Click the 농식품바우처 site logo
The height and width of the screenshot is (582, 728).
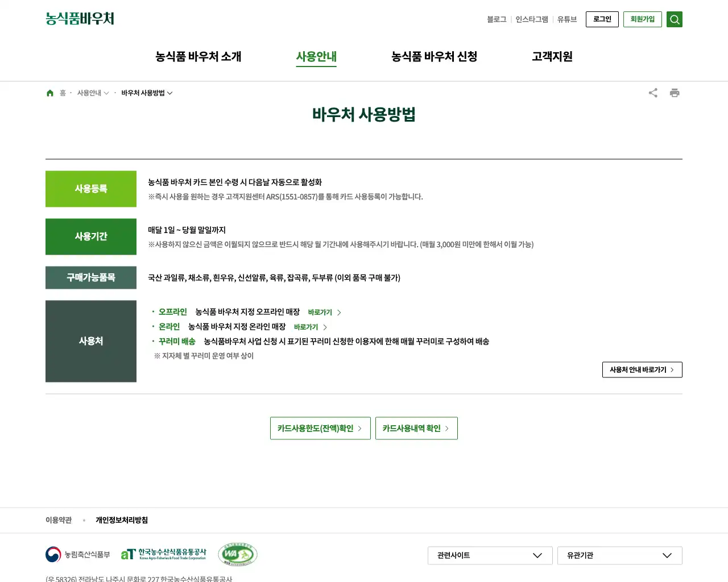coord(80,19)
